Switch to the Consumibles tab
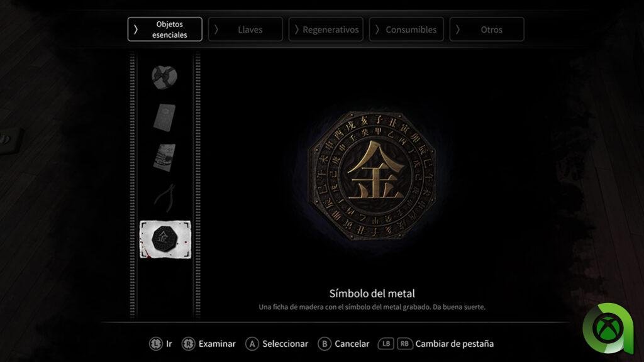Screen dimensions: 644x362 point(406,29)
